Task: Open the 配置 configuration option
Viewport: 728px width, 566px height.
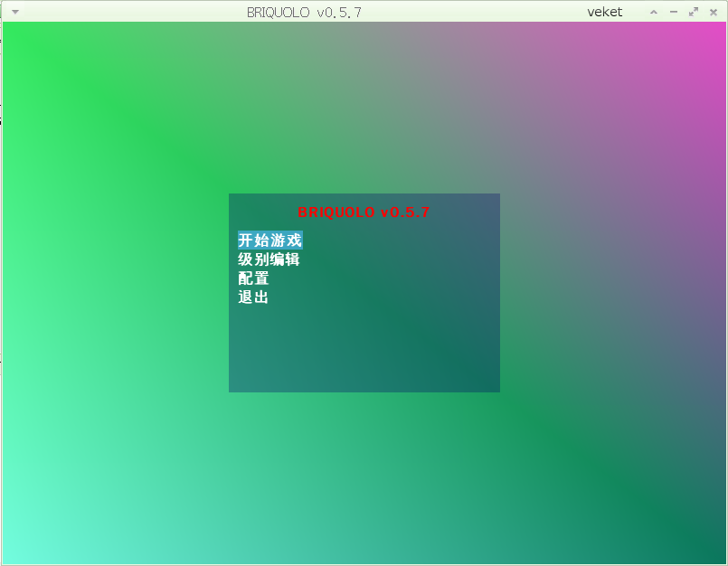Action: (x=253, y=278)
